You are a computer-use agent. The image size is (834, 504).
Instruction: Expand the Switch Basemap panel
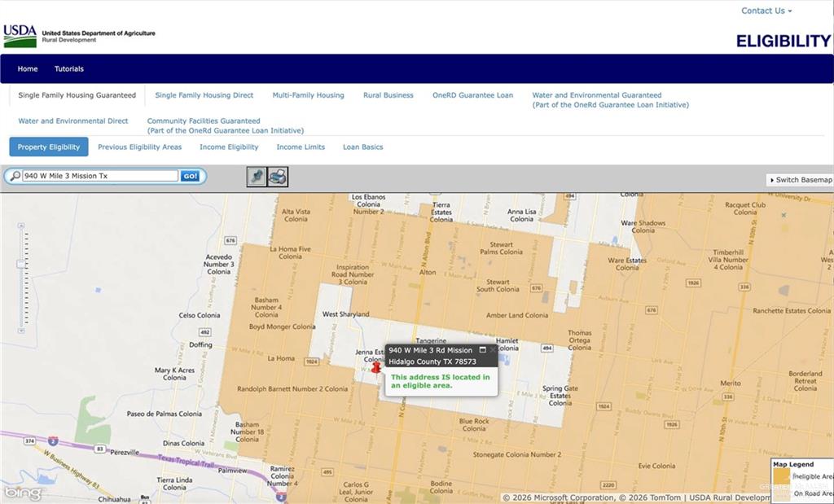tap(800, 180)
